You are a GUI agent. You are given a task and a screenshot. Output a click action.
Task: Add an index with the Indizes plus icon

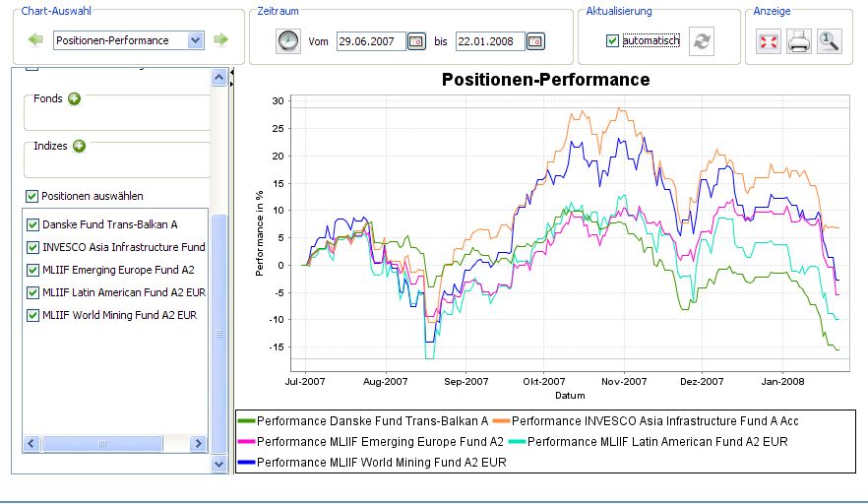pos(79,147)
